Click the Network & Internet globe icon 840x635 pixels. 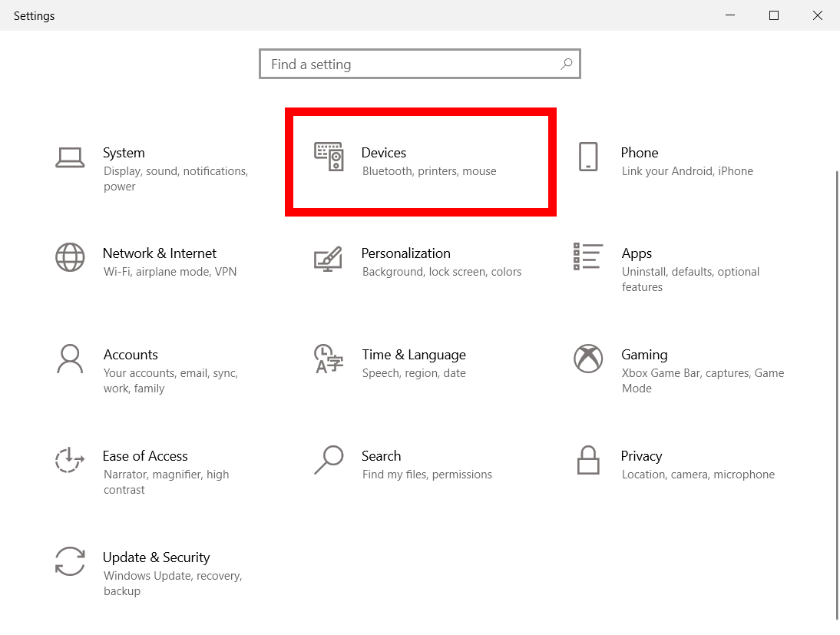70,257
